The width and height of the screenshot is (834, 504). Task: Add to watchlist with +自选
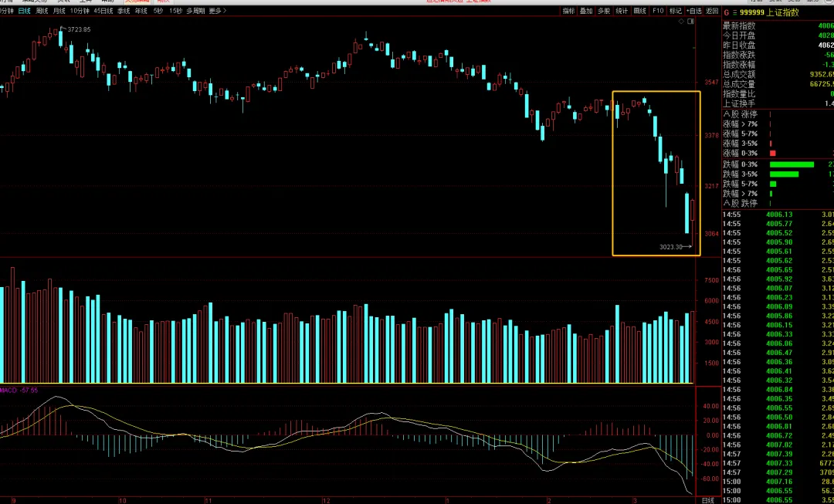(x=693, y=11)
